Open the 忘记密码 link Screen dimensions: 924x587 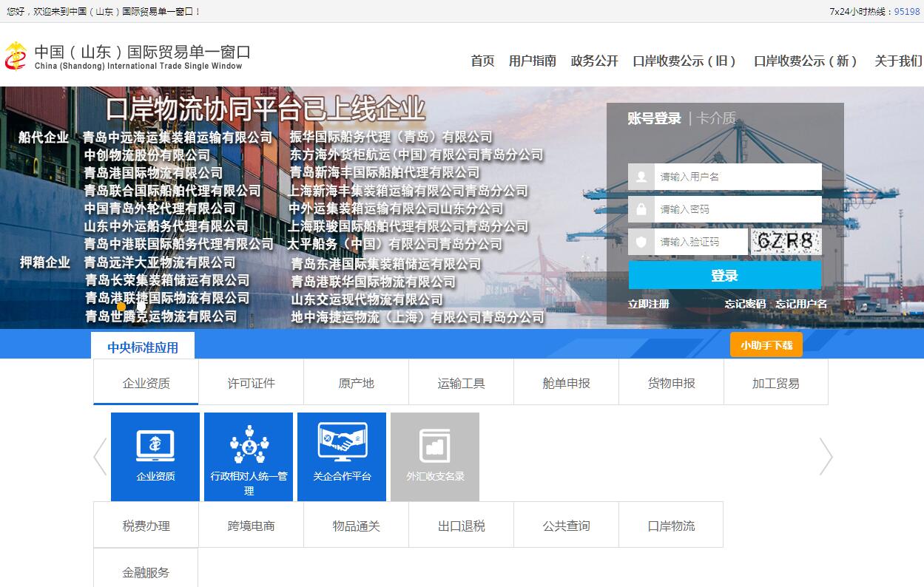[744, 304]
